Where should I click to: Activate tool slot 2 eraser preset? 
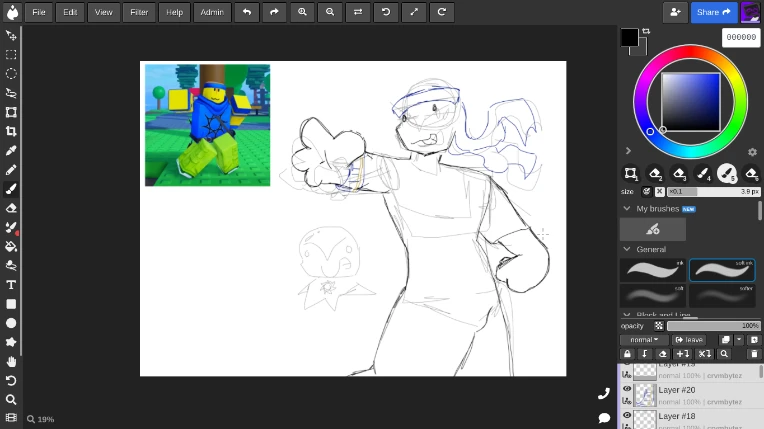tap(655, 174)
